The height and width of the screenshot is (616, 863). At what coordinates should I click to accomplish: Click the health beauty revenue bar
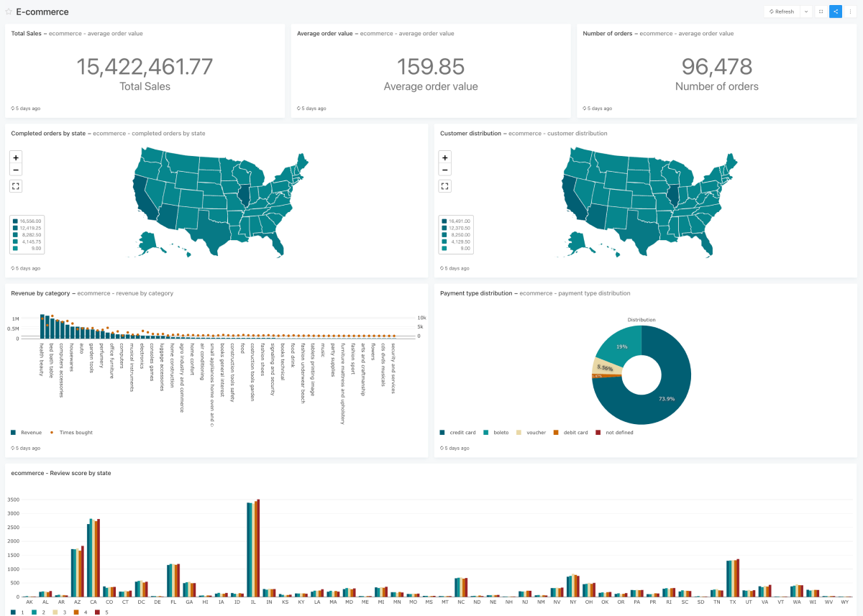point(42,326)
